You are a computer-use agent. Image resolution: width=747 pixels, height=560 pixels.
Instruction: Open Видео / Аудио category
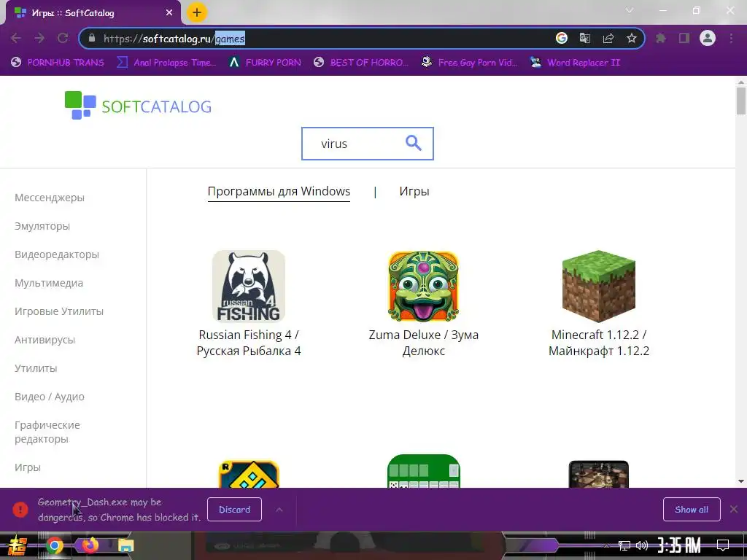coord(50,397)
